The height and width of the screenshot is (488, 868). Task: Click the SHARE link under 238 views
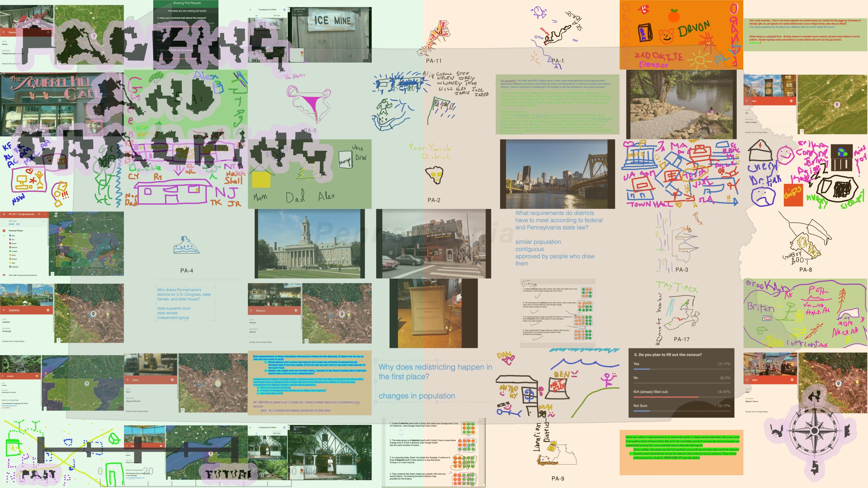tap(12, 224)
